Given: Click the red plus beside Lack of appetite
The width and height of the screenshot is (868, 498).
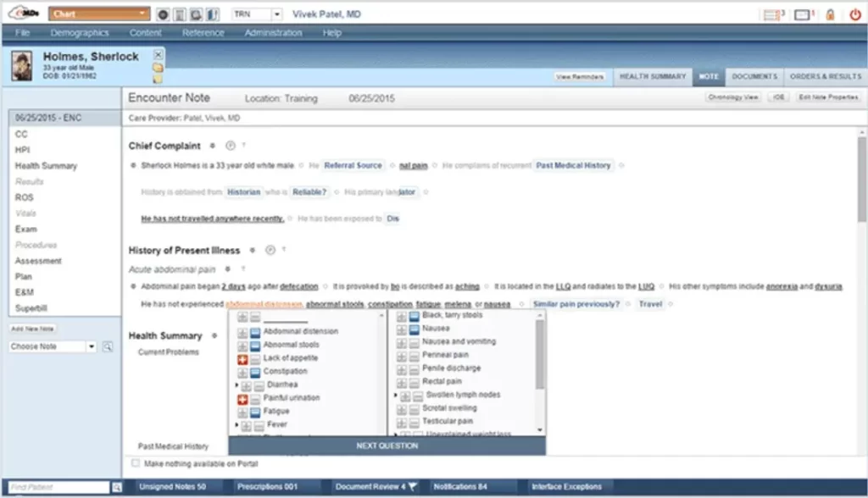Looking at the screenshot, I should (x=241, y=359).
